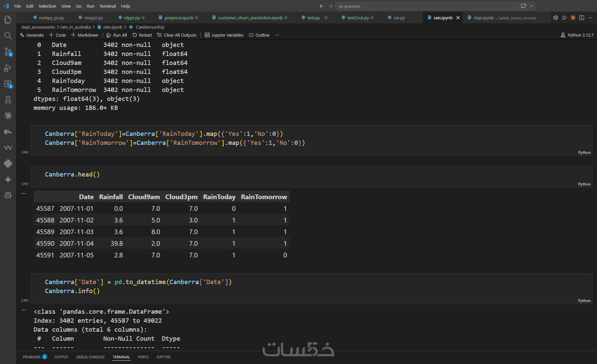Toggle the Jupyter Variables panel
597x364 pixels.
(224, 35)
